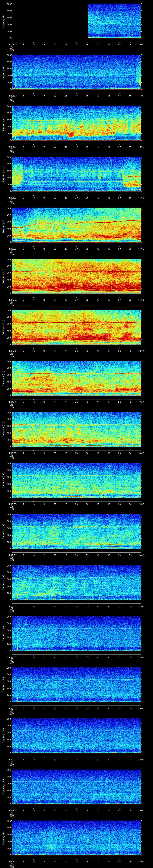153x868 pixels.
Task: Click the spectrogram panel starting at 11:10:00
Action: (77, 72)
